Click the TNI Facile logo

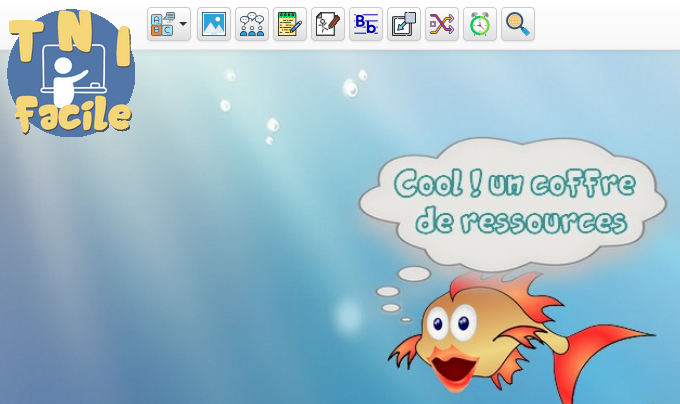click(x=70, y=72)
